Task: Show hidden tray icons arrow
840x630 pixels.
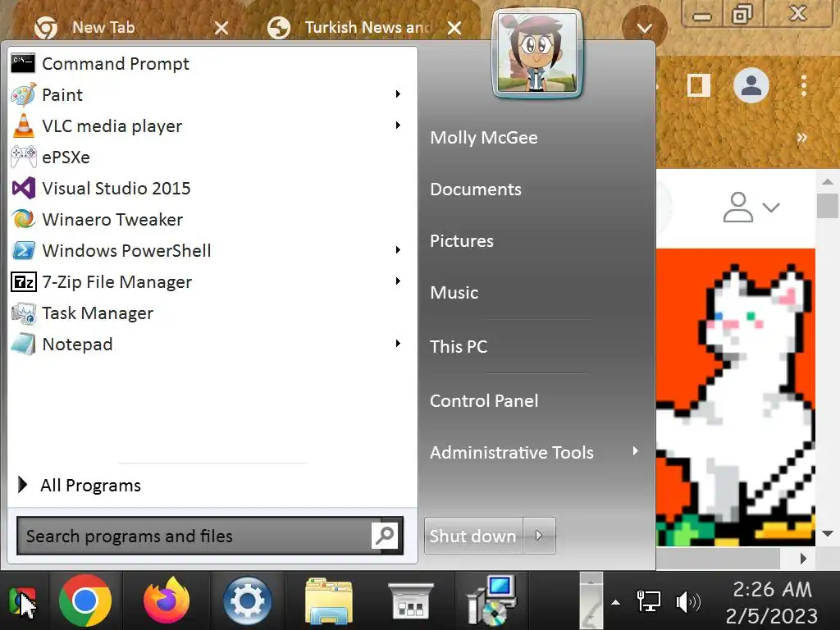Action: [x=616, y=603]
